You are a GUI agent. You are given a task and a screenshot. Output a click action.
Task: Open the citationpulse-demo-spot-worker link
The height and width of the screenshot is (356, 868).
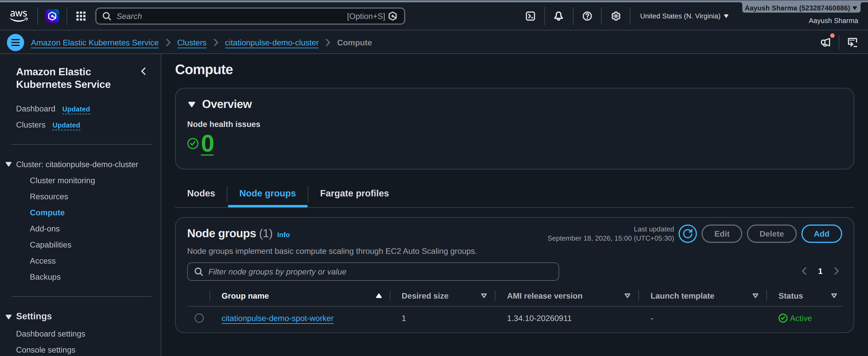pos(277,318)
